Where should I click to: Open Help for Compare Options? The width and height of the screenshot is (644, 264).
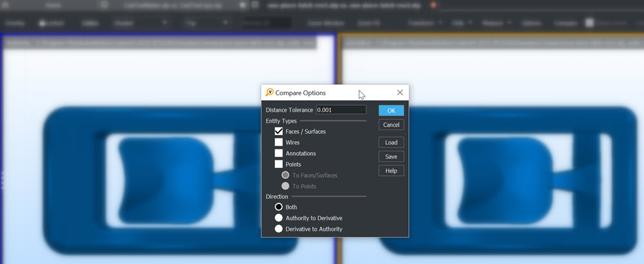click(391, 171)
